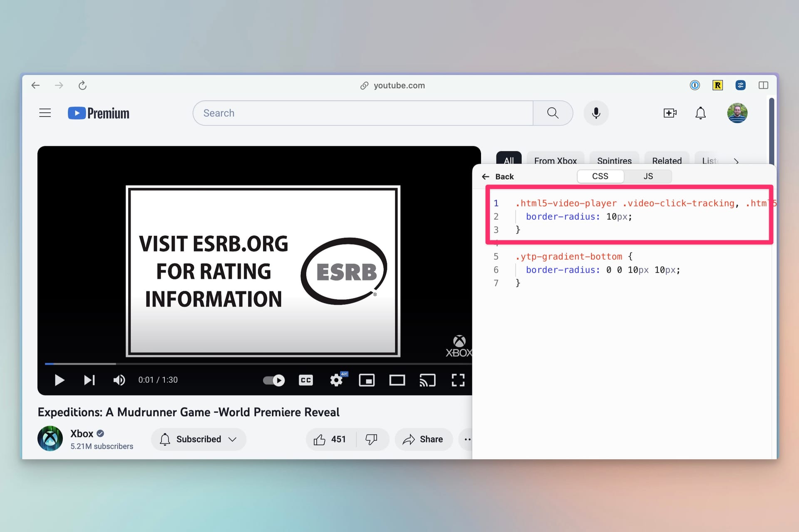
Task: Enable miniplayer mode
Action: pos(367,380)
